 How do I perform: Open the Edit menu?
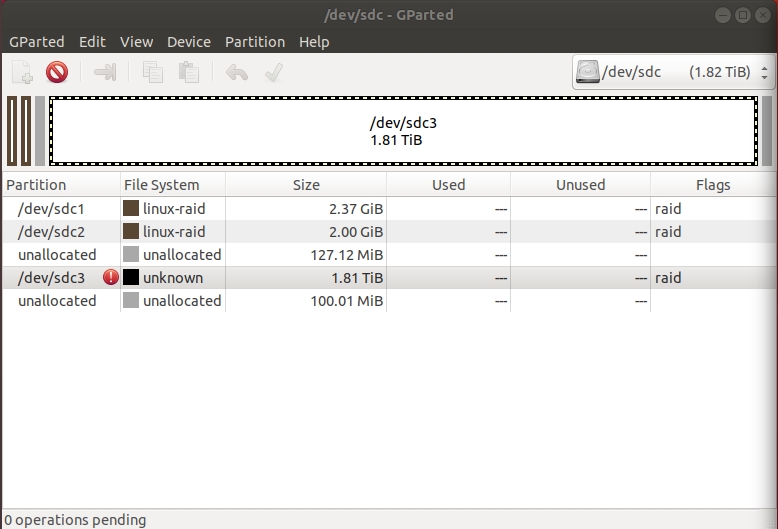(92, 42)
